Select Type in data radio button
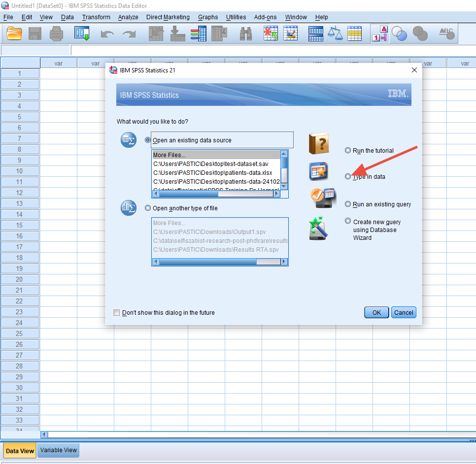The image size is (476, 464). 348,176
